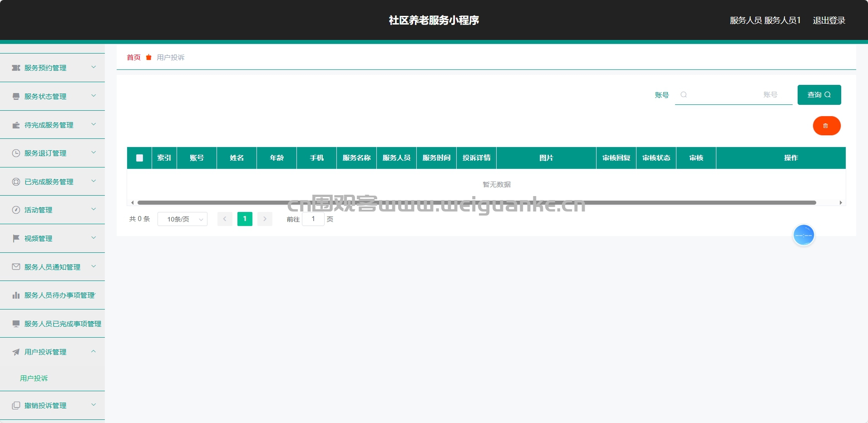Expand 服务状态管理 chevron
The width and height of the screenshot is (868, 423).
coord(94,96)
